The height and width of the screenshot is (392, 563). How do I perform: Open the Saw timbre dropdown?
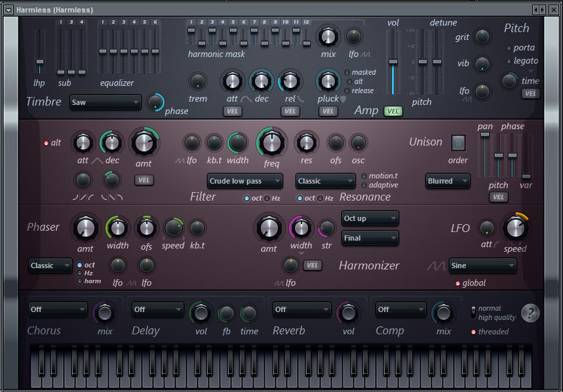(x=106, y=102)
